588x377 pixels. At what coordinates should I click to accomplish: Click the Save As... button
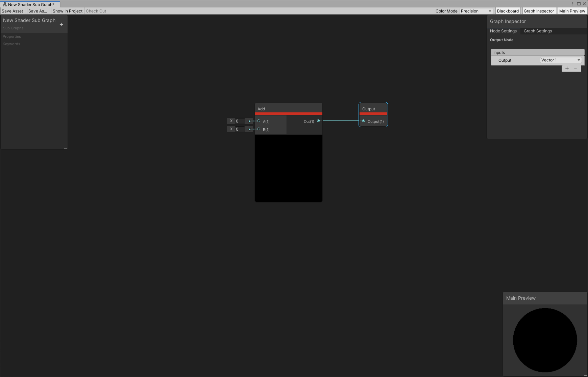tap(38, 11)
